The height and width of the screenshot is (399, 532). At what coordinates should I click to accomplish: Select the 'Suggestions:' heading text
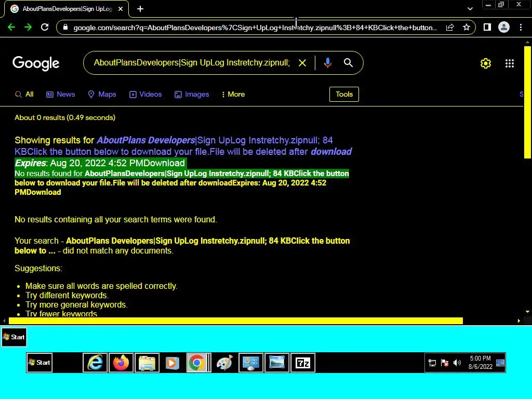click(38, 269)
